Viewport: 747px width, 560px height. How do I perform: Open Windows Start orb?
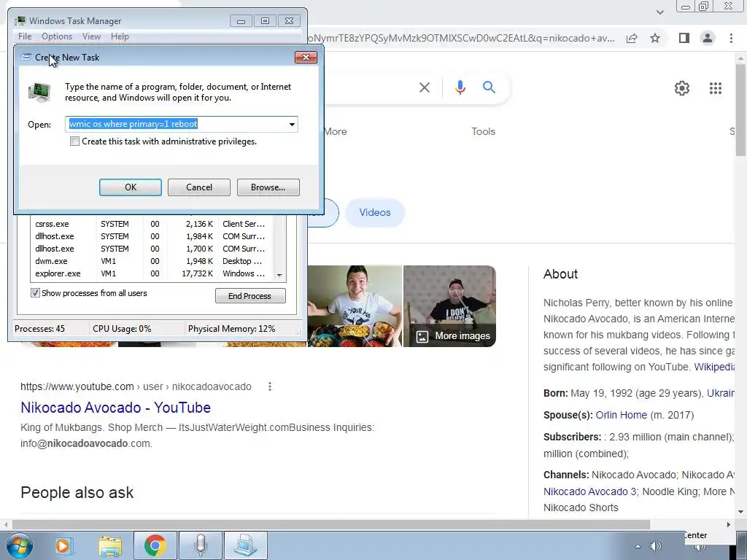[x=20, y=545]
